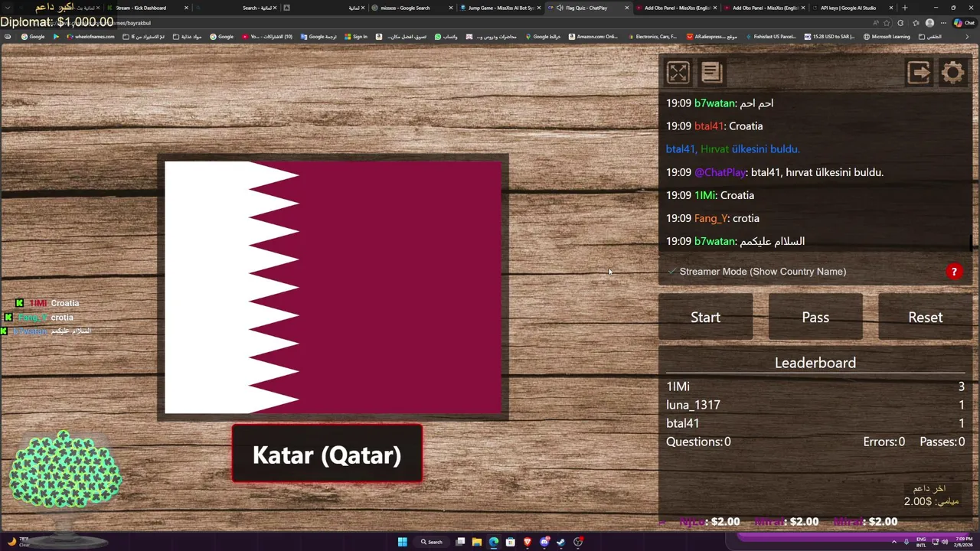Screen dimensions: 980x551
Task: Click the Diplomat: $1,000.00 overlay text
Action: (x=57, y=21)
